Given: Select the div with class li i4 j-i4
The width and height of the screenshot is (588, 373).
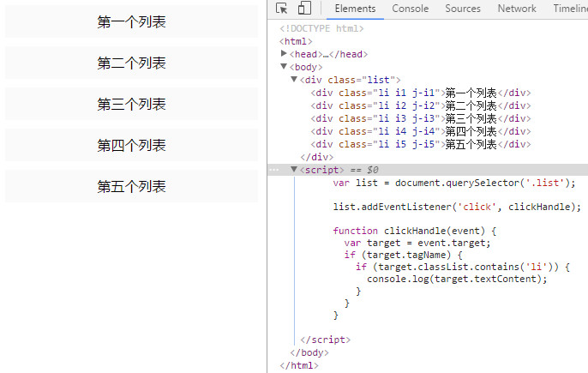Looking at the screenshot, I should (x=421, y=131).
